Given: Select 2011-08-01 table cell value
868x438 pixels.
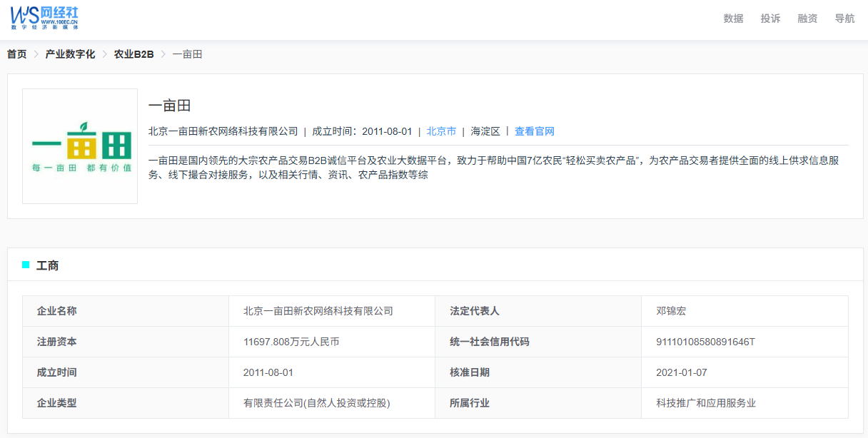Looking at the screenshot, I should point(332,372).
